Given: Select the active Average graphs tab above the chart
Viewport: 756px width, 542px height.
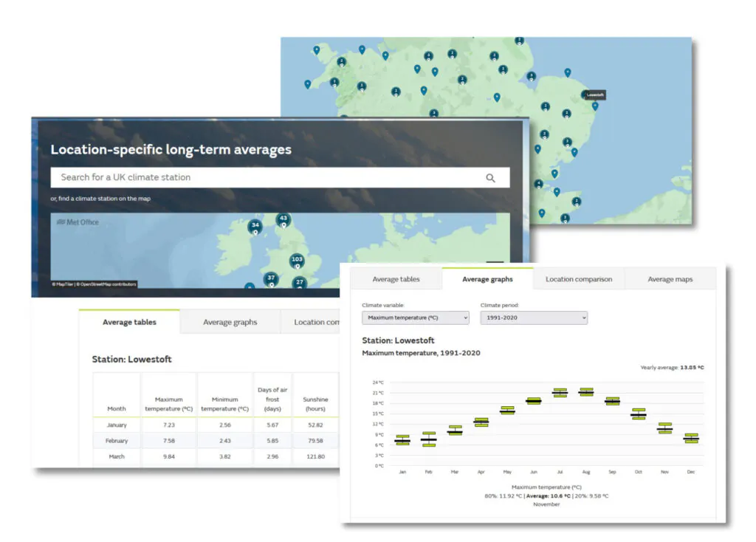Looking at the screenshot, I should point(487,279).
